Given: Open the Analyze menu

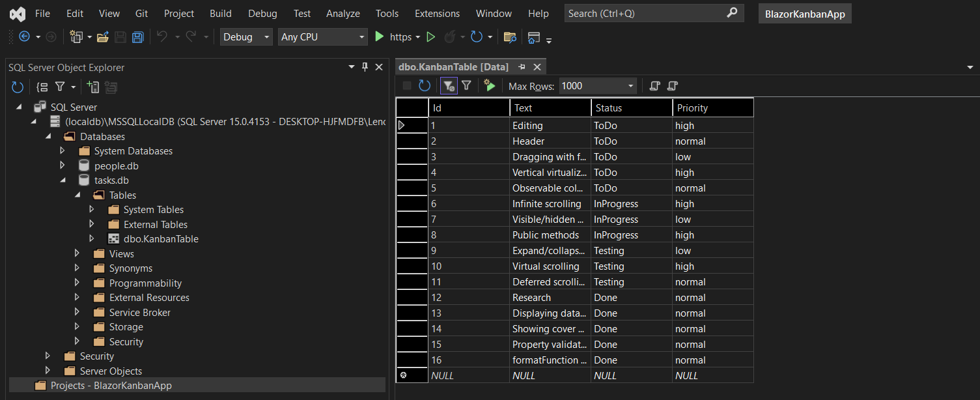Looking at the screenshot, I should [x=343, y=13].
